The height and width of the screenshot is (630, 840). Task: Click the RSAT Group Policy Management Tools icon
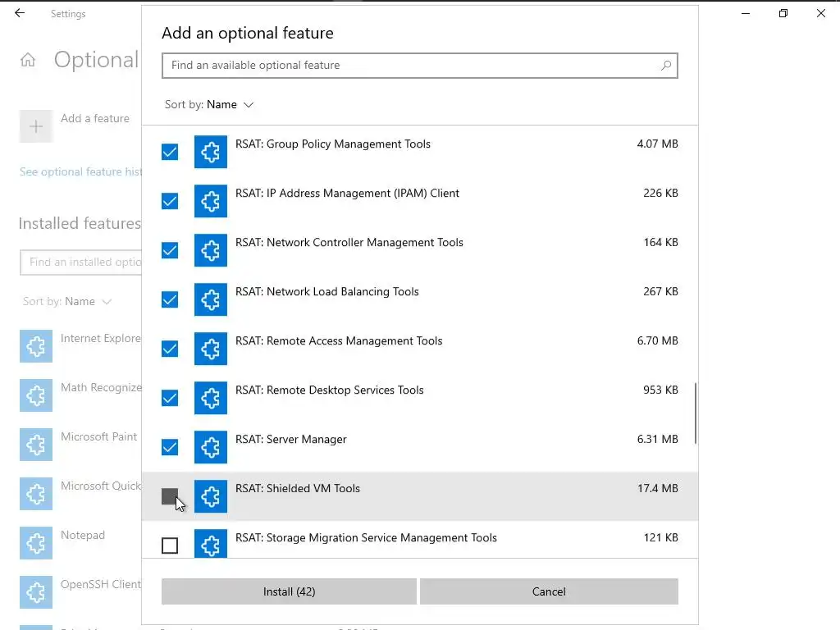pos(211,152)
